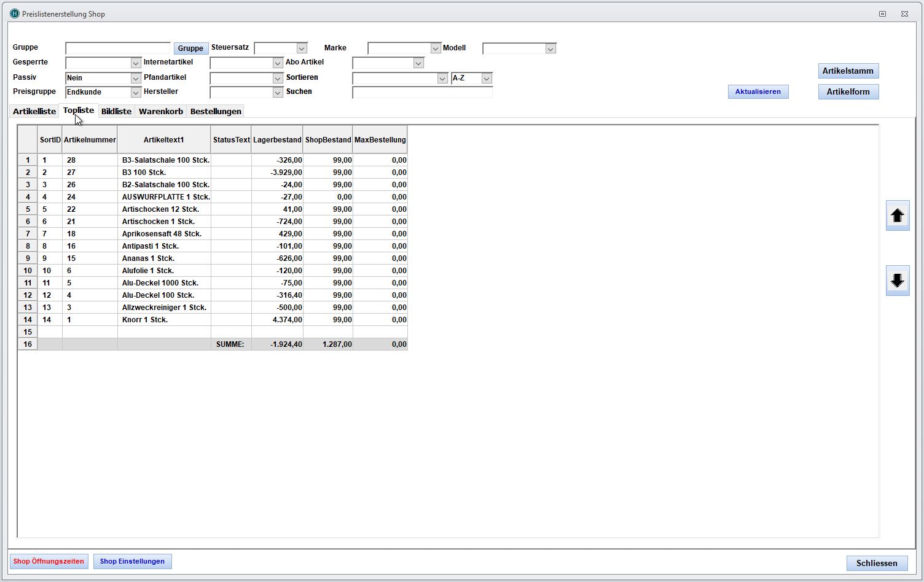924x582 pixels.
Task: Select the Aprikosensaft 48 Stck. row
Action: click(x=162, y=234)
